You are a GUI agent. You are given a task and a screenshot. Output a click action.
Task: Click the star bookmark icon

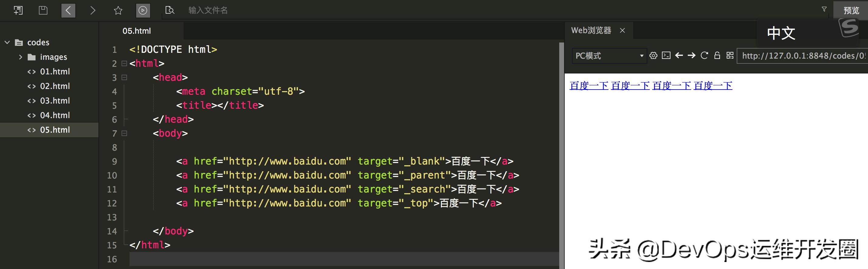click(118, 10)
